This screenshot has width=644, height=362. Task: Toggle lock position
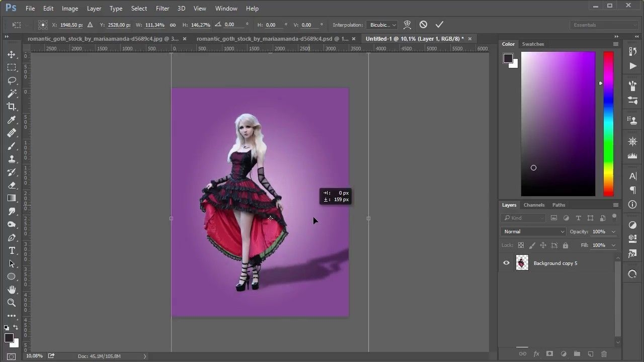tap(543, 245)
